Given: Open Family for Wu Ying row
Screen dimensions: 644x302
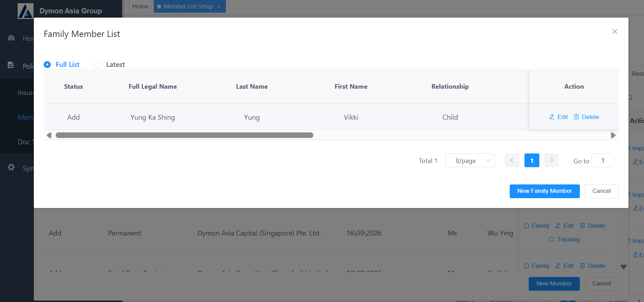Looking at the screenshot, I should (536, 226).
